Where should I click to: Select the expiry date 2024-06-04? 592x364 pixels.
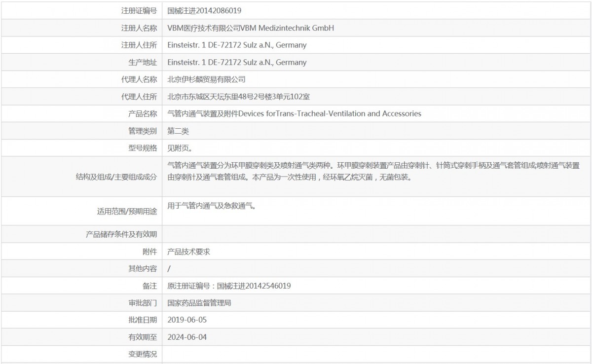[187, 337]
